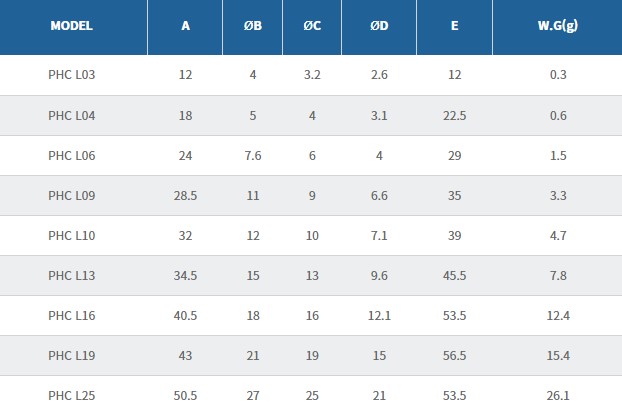622x413 pixels.
Task: Click the A column header
Action: tap(186, 26)
